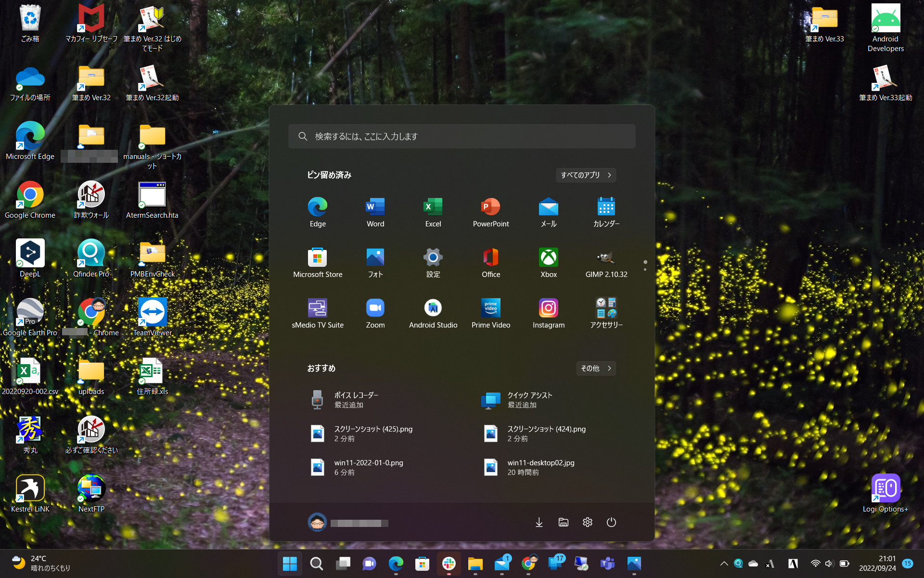Launch フォト pinned app
The image size is (924, 578).
coord(375,263)
